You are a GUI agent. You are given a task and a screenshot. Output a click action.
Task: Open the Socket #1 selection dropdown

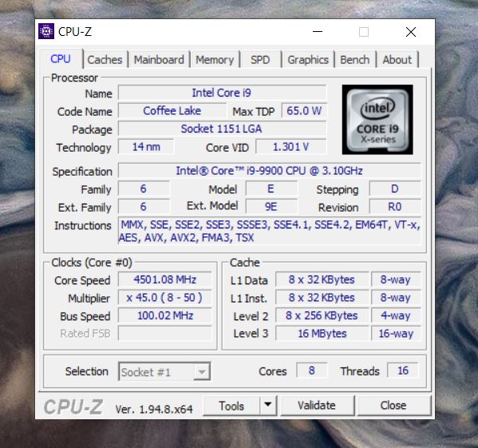[164, 372]
